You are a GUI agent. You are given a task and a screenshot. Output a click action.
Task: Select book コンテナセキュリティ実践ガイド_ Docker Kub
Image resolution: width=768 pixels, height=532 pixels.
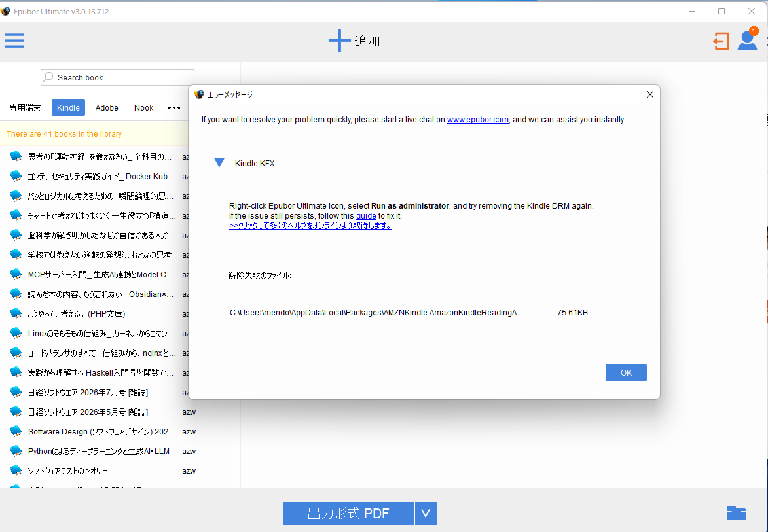click(101, 176)
